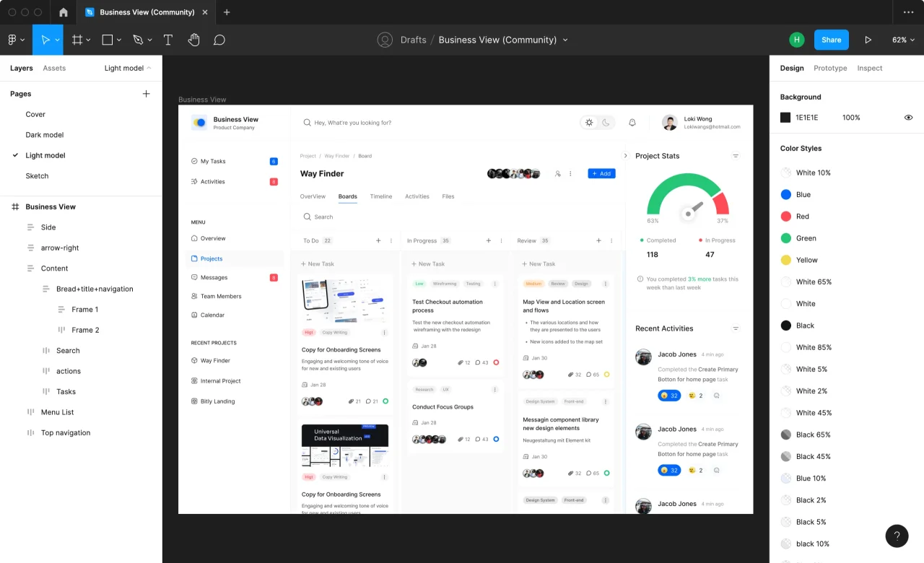
Task: Select the Pen tool
Action: pos(137,40)
